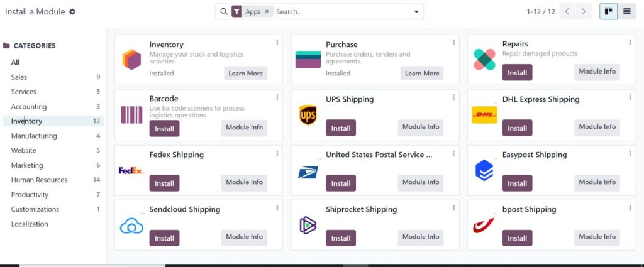Click the settings gear beside Install a Module
Screen dimensions: 644x267
point(72,12)
